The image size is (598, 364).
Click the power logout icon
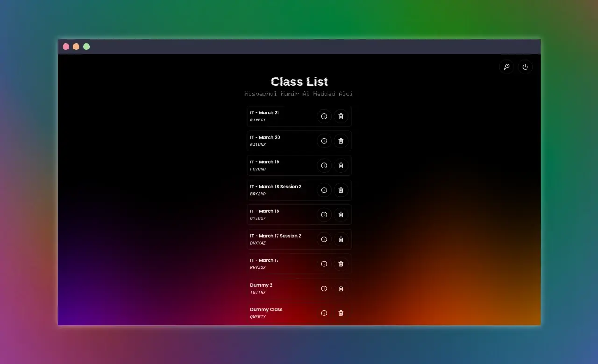pyautogui.click(x=525, y=67)
